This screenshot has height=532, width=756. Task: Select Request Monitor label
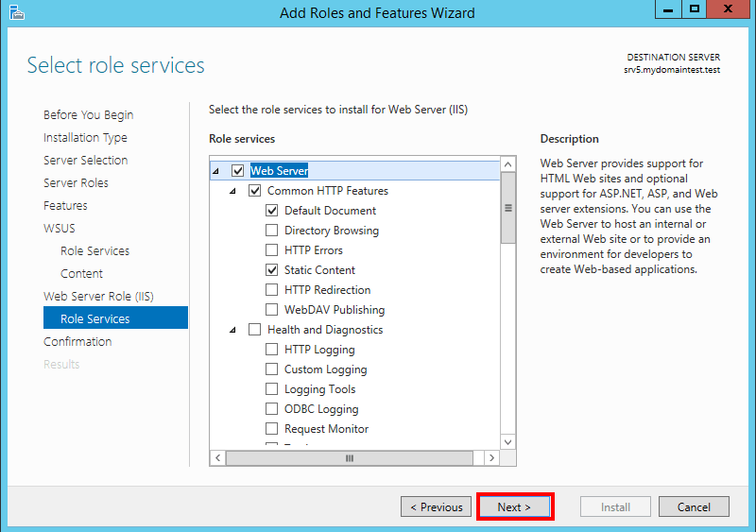pyautogui.click(x=326, y=429)
